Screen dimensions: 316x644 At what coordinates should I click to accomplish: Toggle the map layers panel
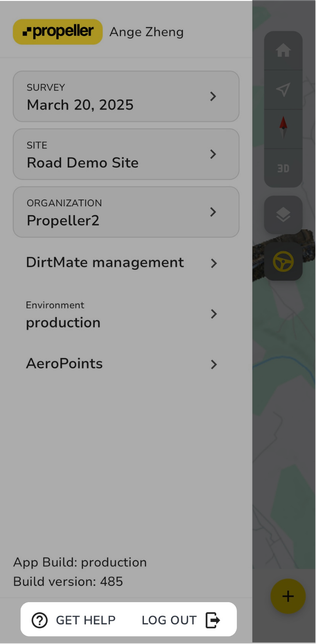(283, 214)
